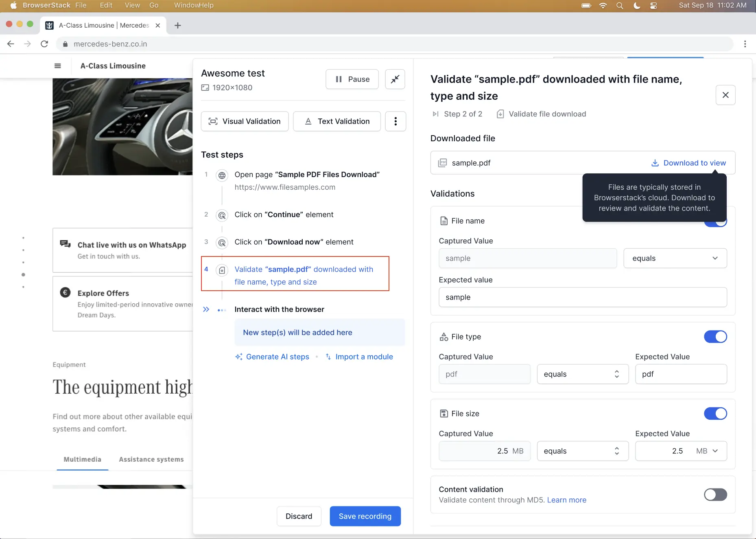Click the hamburger menu icon beside A-Class Limousine
Viewport: 756px width, 539px height.
[58, 66]
